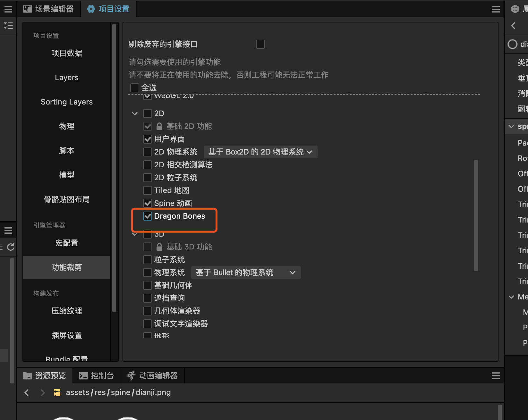This screenshot has height=420, width=528.
Task: Open the hamburger menu at top left
Action: (x=8, y=9)
